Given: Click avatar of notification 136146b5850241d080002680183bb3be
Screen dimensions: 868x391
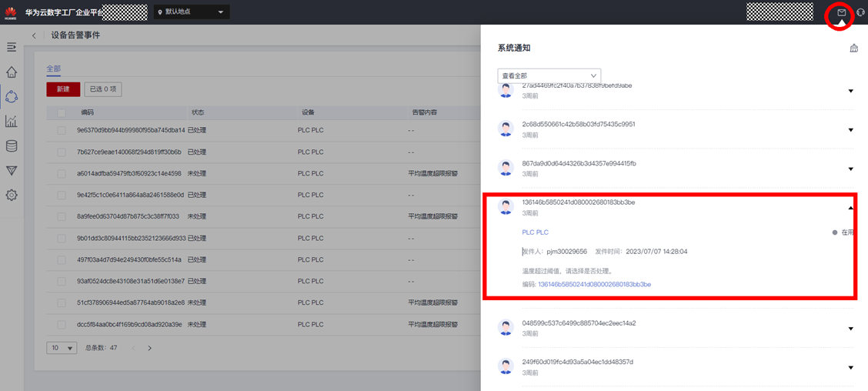Looking at the screenshot, I should tap(506, 207).
